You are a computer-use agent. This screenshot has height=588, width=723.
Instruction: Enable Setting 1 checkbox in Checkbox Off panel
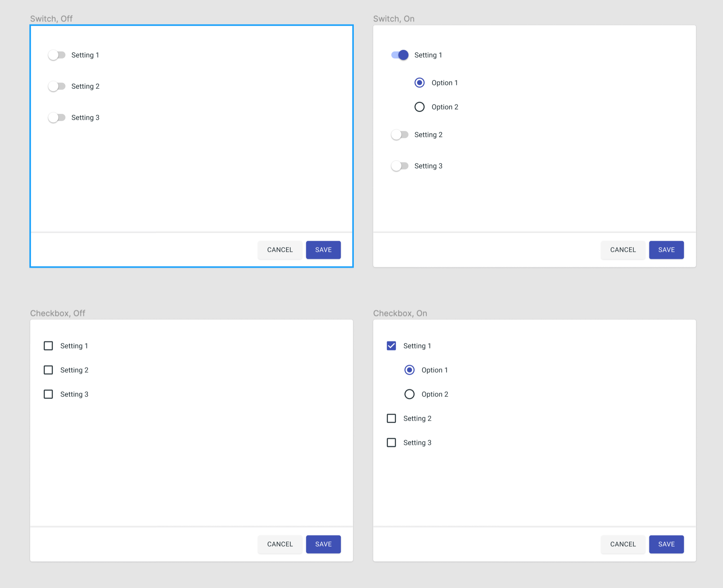click(x=48, y=346)
